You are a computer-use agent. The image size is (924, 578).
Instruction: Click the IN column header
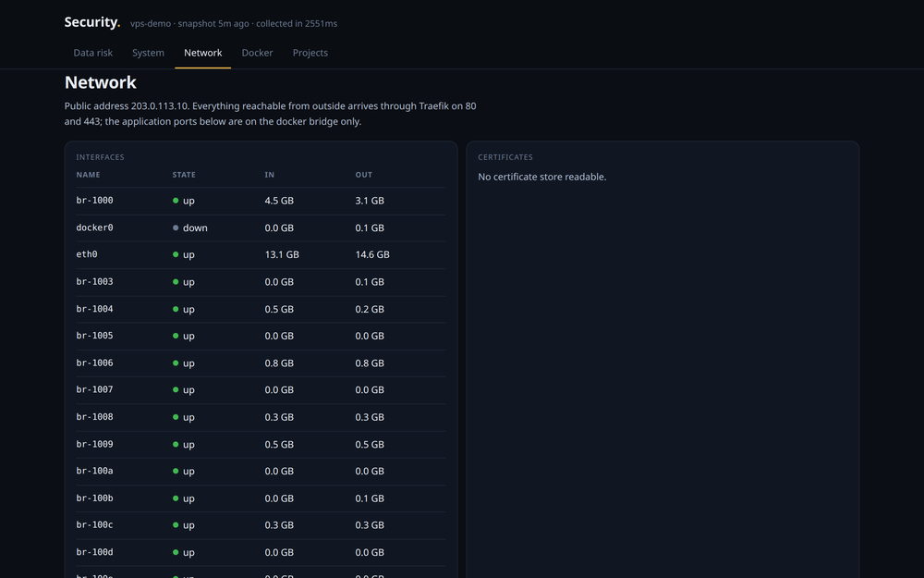(269, 175)
